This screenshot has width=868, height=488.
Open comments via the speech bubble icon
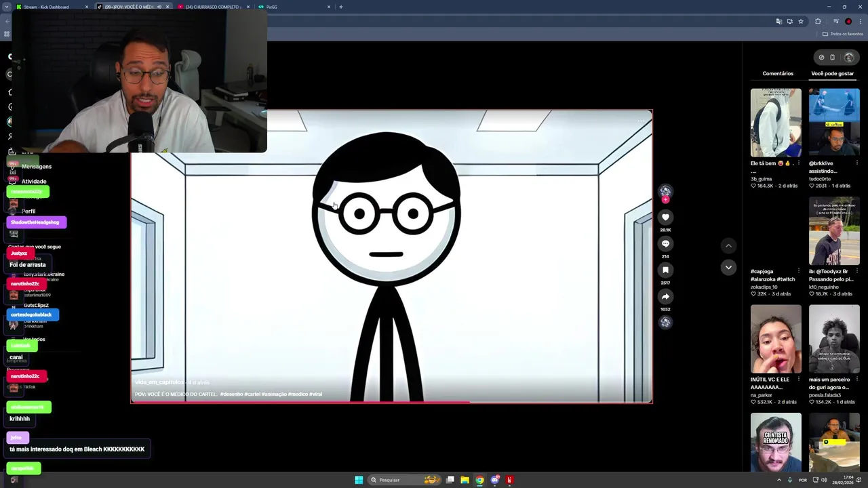click(x=665, y=243)
